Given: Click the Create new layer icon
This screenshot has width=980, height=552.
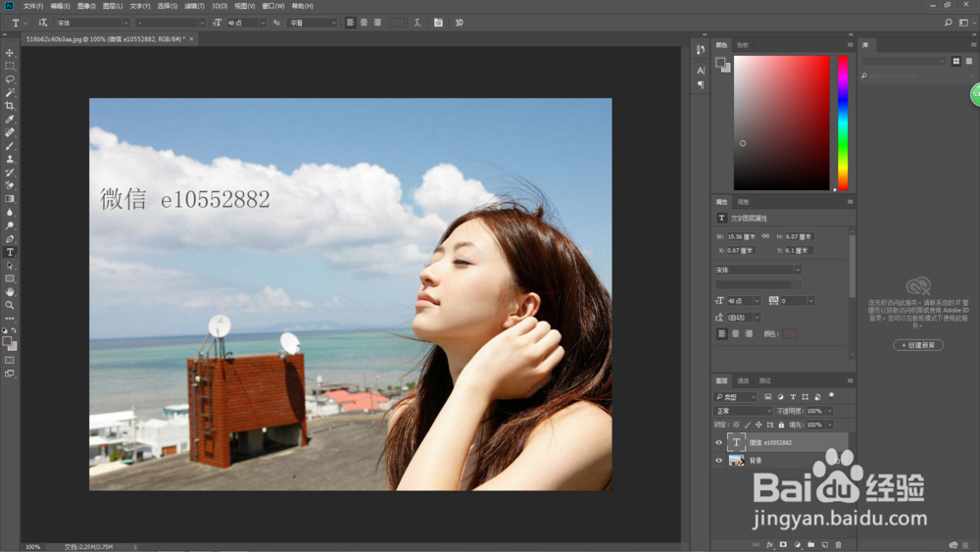Looking at the screenshot, I should (824, 544).
